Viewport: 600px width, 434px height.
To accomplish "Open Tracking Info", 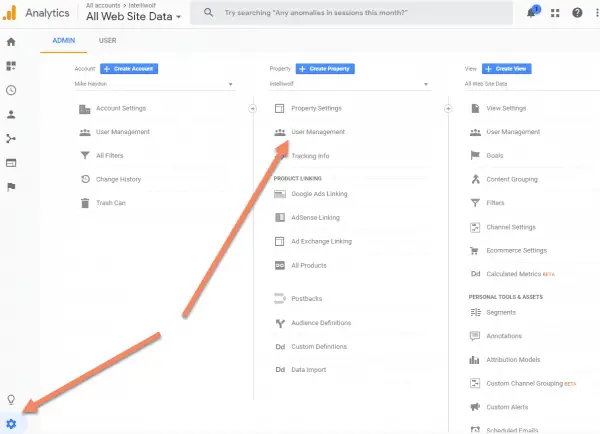I will [310, 156].
